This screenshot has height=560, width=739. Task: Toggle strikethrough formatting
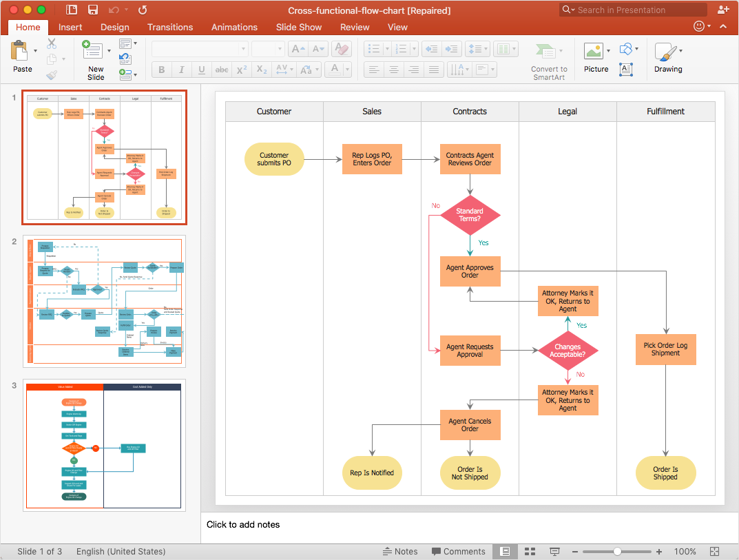(x=222, y=70)
